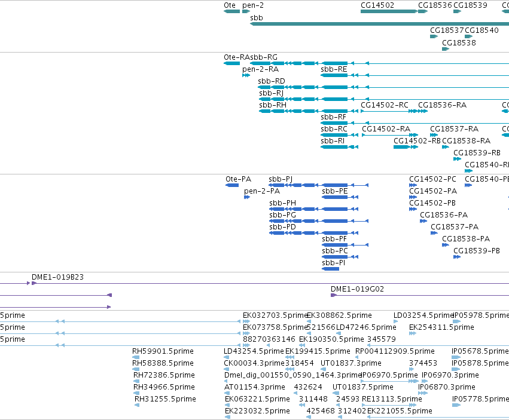Screen dimensions: 509x420
Task: Click the Ote gene label
Action: (x=230, y=5)
